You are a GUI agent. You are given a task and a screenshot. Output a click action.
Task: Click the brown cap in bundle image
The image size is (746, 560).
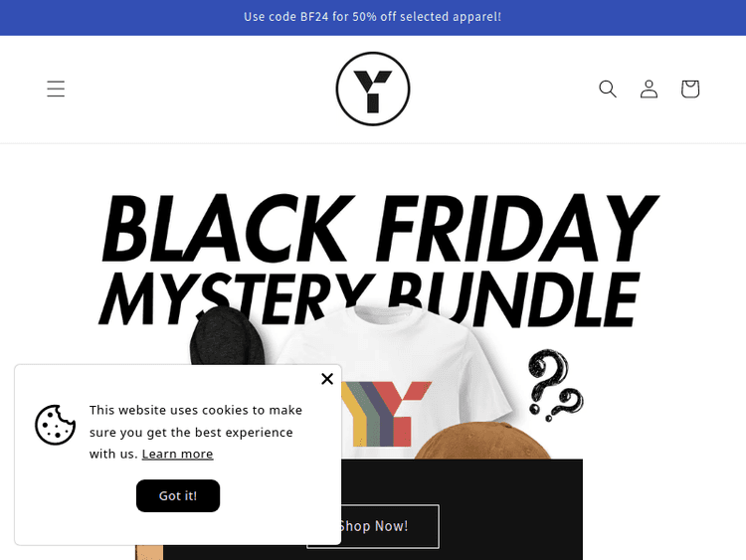coord(482,441)
